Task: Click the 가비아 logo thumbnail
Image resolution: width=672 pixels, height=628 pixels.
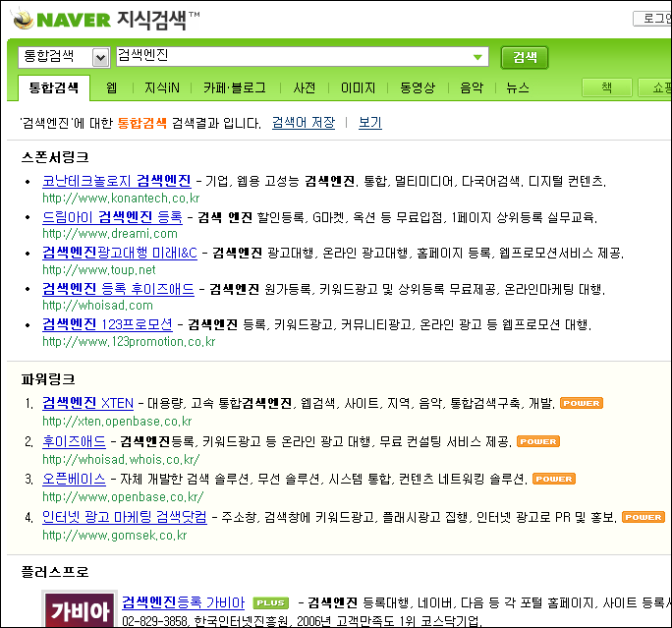Action: (x=80, y=609)
